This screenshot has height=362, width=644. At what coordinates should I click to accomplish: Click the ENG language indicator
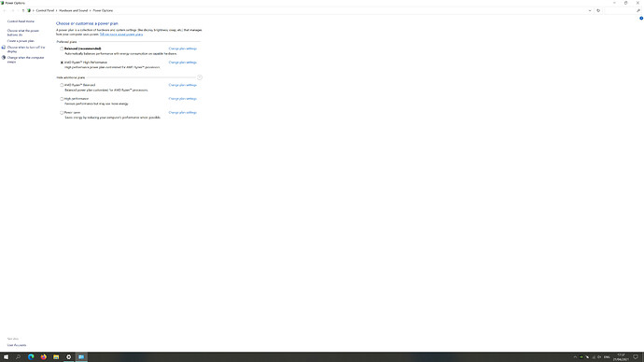pyautogui.click(x=607, y=357)
